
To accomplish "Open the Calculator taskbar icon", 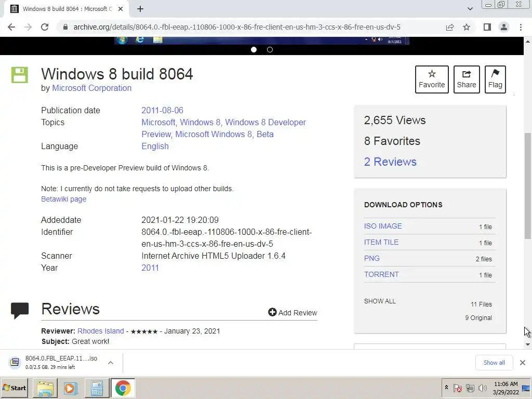I will pos(97,388).
